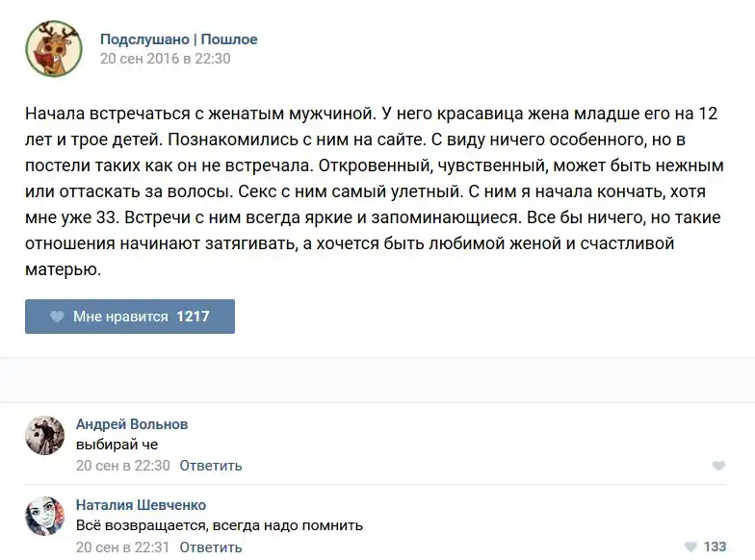755x560 pixels.
Task: Reply to Наталия Шевченко's comment with Ответить
Action: coord(210,547)
